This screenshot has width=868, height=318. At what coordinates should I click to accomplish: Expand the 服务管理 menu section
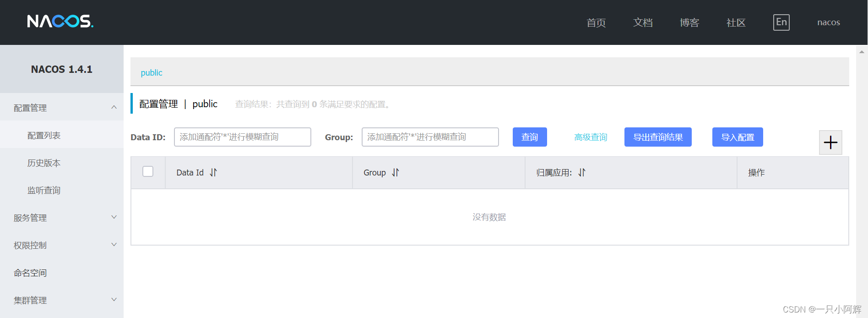tap(62, 218)
